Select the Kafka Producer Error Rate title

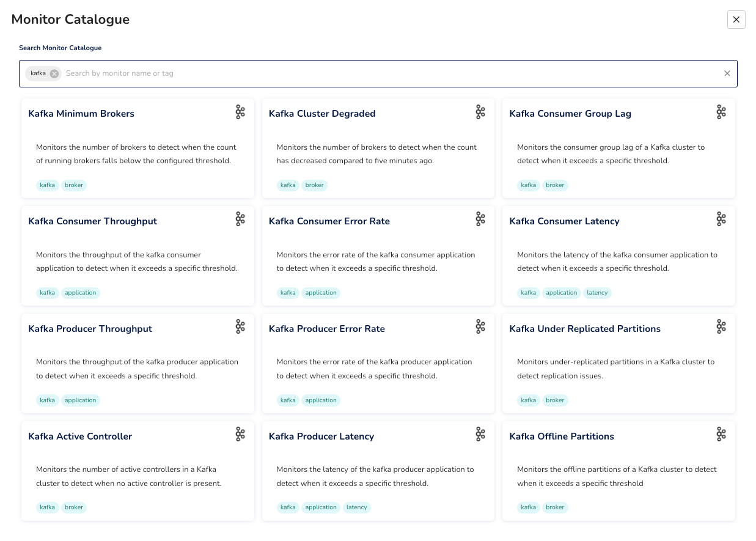click(327, 329)
